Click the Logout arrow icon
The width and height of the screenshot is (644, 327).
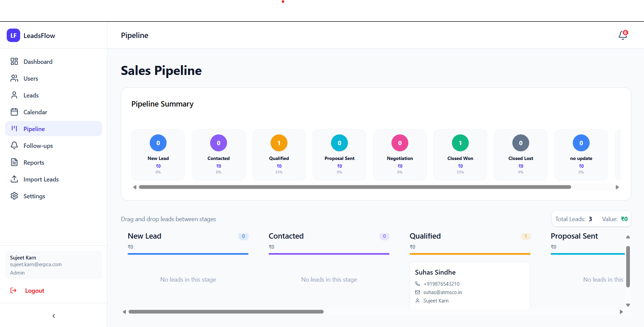coord(13,290)
